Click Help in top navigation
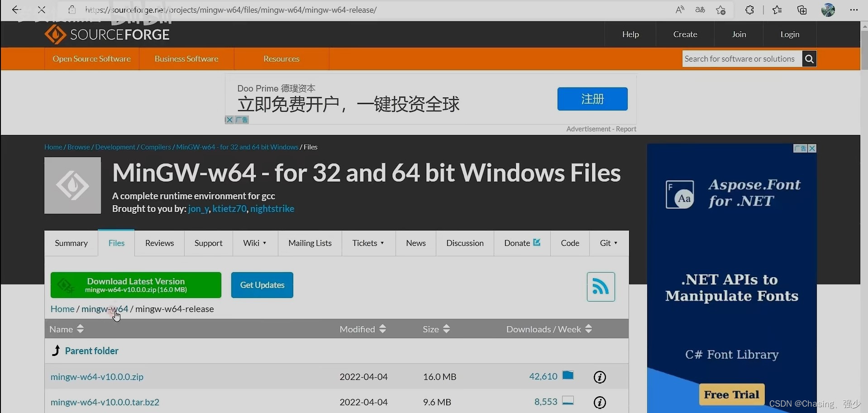868x413 pixels. click(x=630, y=34)
